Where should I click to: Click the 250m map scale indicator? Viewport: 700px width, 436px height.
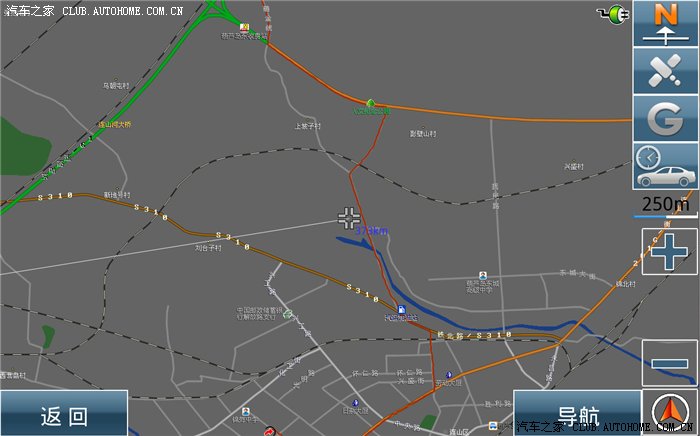point(665,204)
